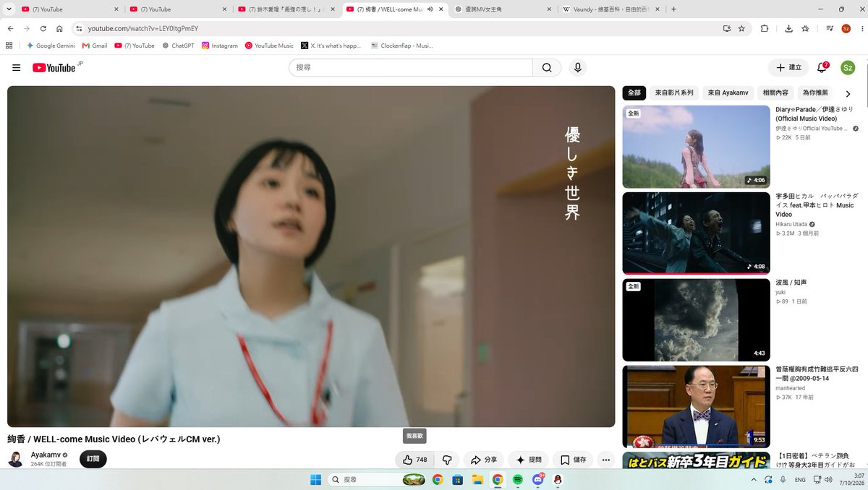This screenshot has width=868, height=490.
Task: Open the Google Gemini bookmark
Action: (x=51, y=46)
